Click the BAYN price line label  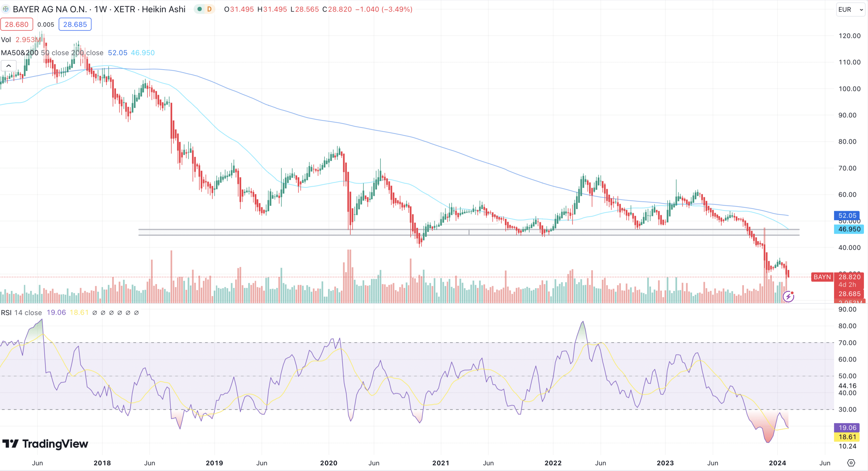point(822,277)
